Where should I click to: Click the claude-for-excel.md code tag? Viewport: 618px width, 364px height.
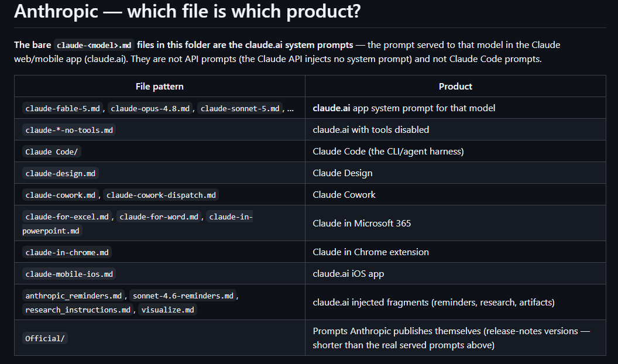coord(67,217)
